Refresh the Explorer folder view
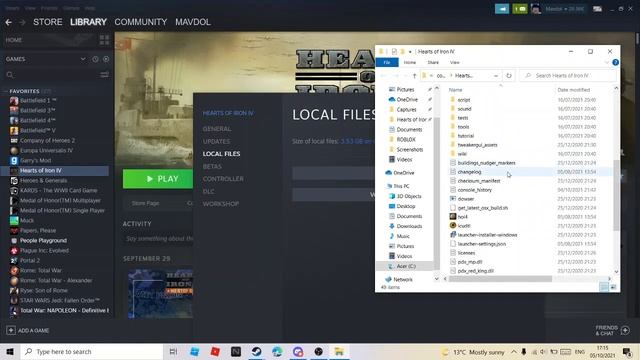640x360 pixels. pos(509,76)
